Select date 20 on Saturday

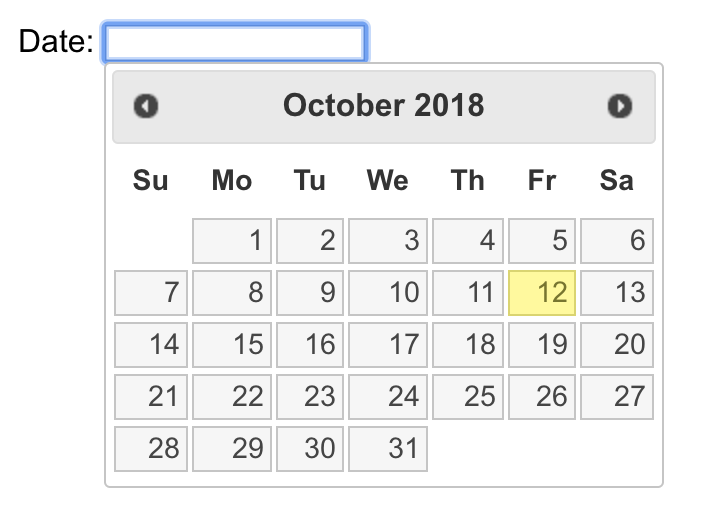(617, 345)
